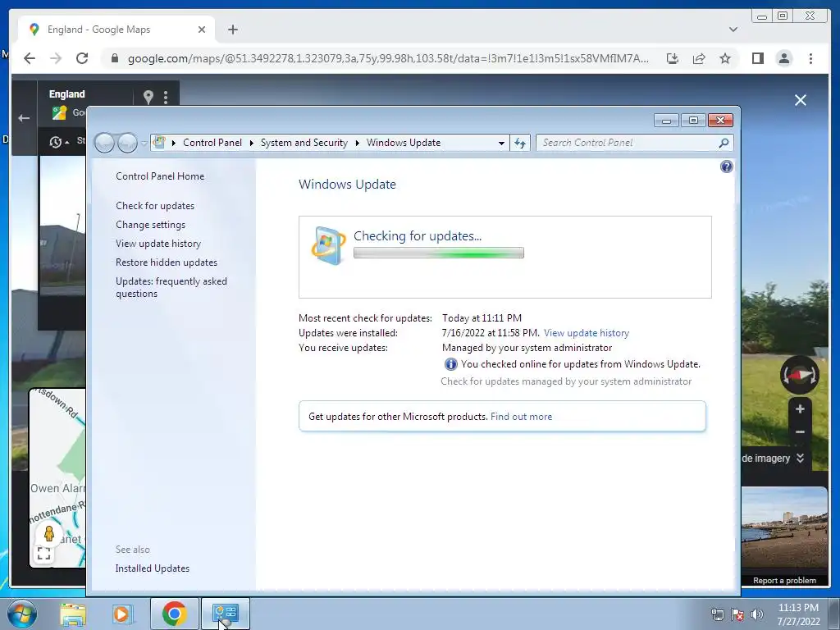Click the location pin icon in Maps panel
840x630 pixels.
(x=148, y=97)
